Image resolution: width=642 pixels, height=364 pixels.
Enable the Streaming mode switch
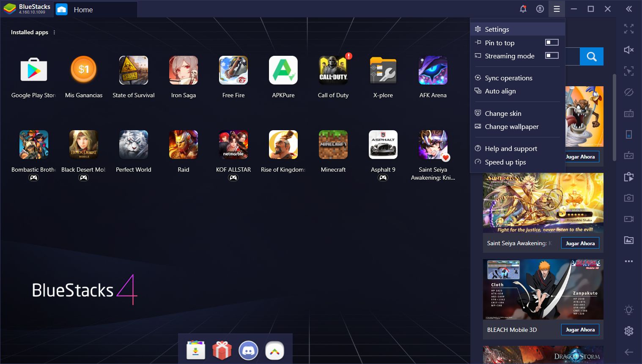click(x=551, y=55)
